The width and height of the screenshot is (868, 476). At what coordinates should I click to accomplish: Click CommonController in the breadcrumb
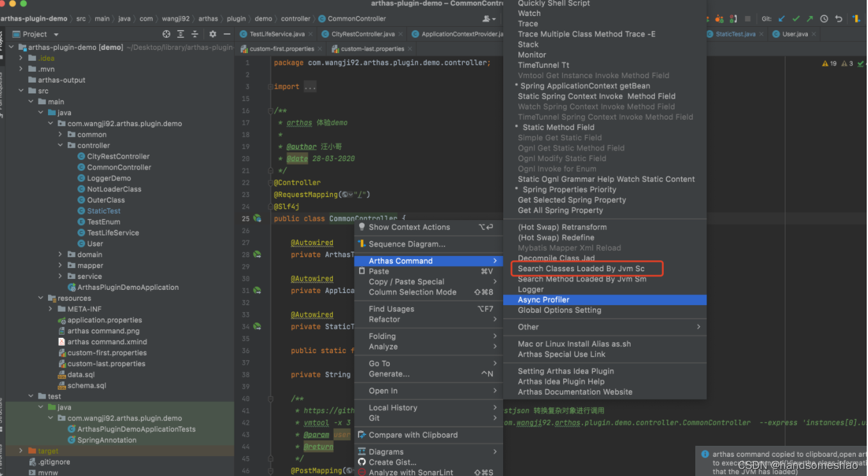pos(352,19)
